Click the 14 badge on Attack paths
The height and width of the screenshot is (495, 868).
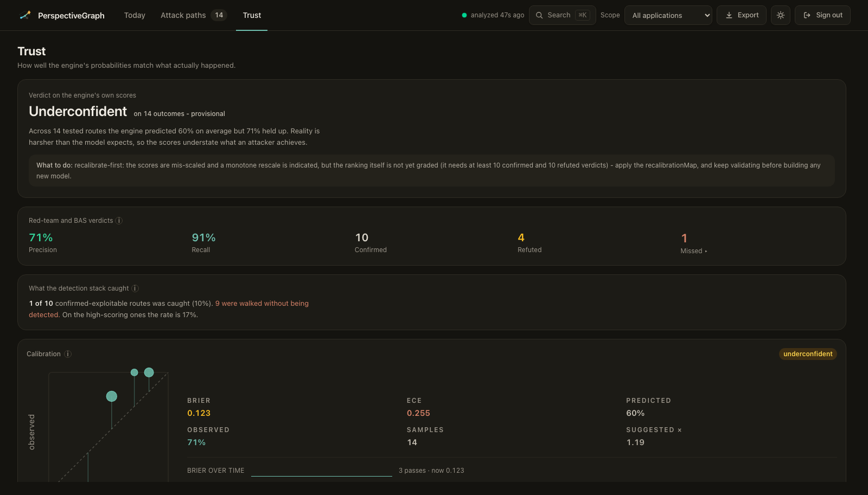pos(219,15)
